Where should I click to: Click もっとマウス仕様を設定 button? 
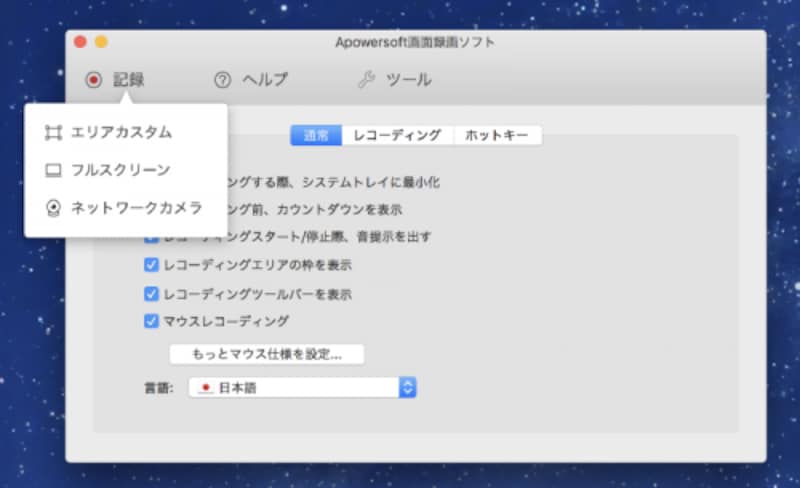click(267, 354)
